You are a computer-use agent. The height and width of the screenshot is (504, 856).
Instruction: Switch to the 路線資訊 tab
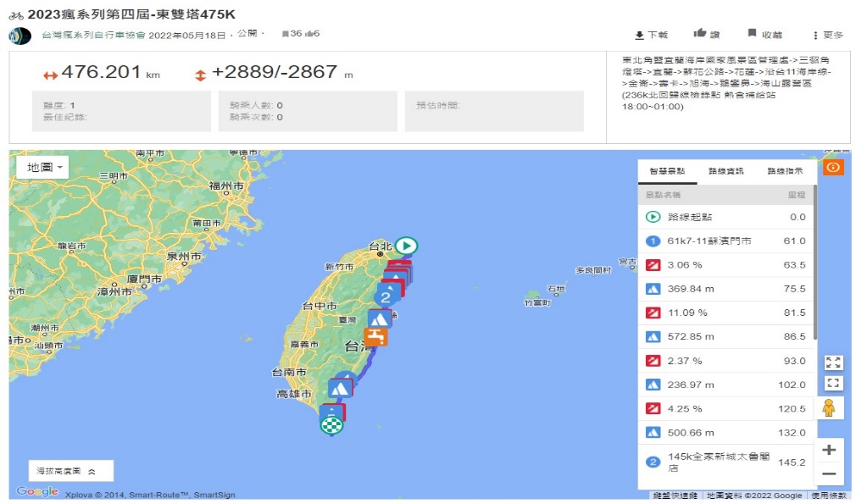[x=726, y=171]
